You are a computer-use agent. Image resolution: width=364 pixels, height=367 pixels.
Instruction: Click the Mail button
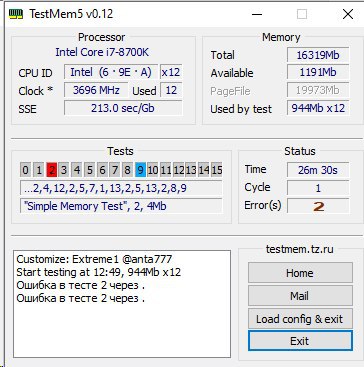pos(300,296)
